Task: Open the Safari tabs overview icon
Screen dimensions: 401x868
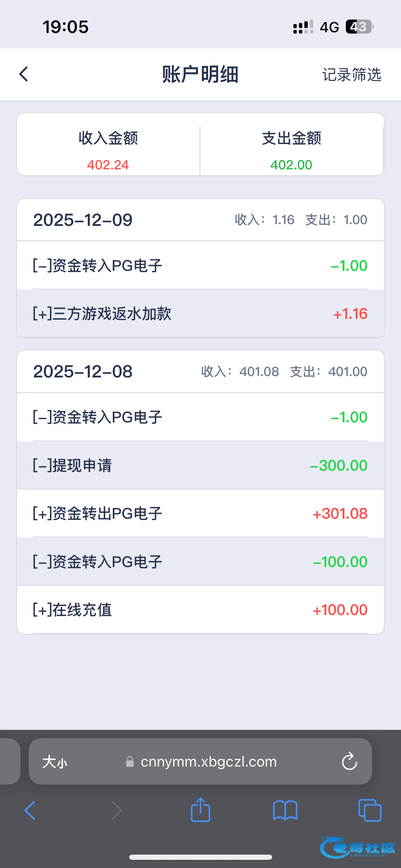Action: click(369, 810)
